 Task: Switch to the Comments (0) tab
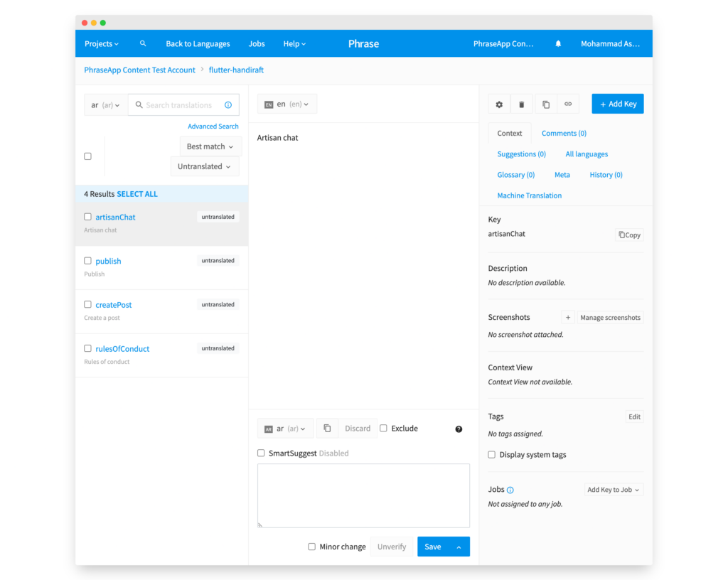[564, 133]
